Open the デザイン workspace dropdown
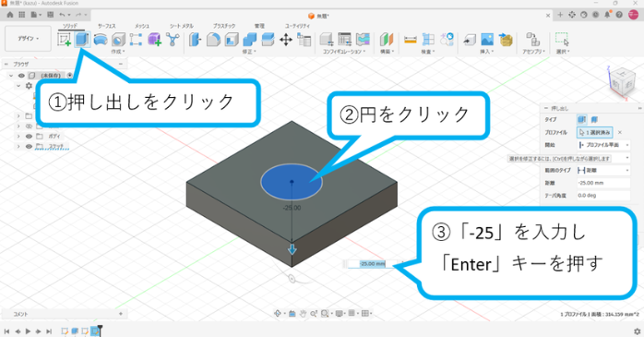The height and width of the screenshot is (337, 644). [28, 38]
